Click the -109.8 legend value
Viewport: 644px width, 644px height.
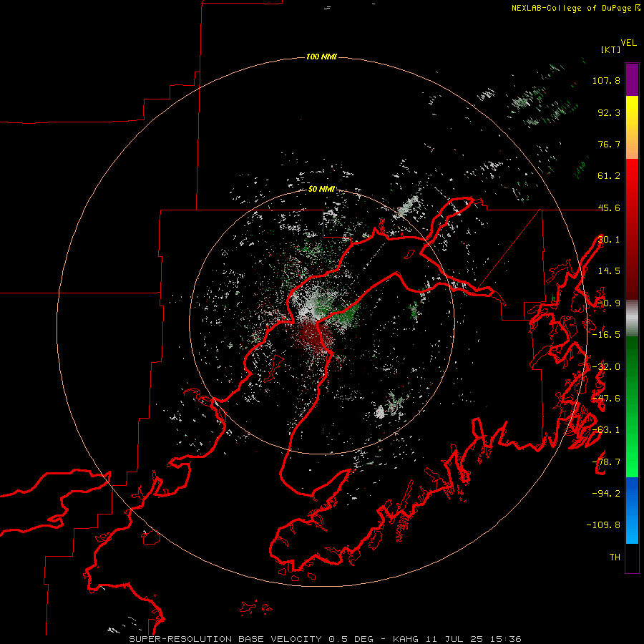pyautogui.click(x=603, y=525)
